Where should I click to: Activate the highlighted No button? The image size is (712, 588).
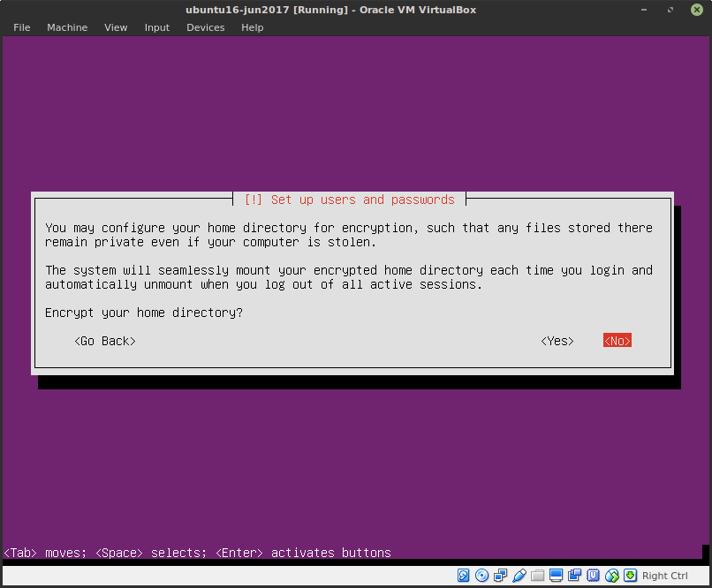[617, 340]
